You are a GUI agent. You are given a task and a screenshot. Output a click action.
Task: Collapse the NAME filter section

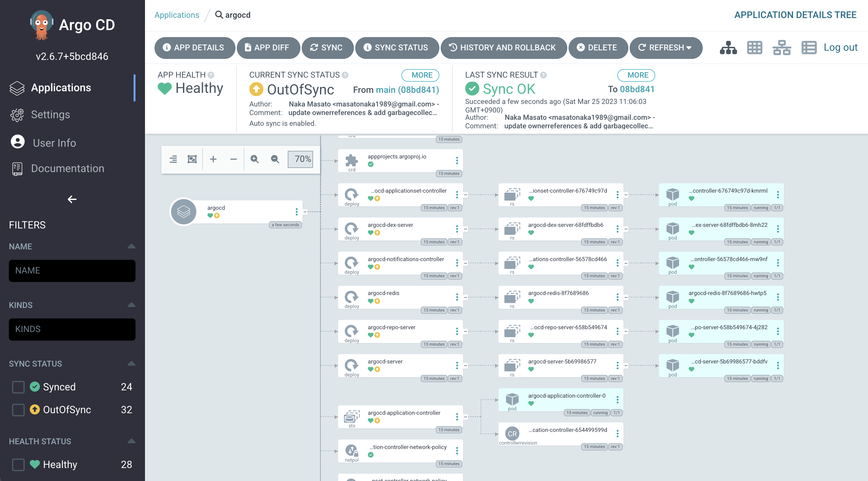pos(131,246)
